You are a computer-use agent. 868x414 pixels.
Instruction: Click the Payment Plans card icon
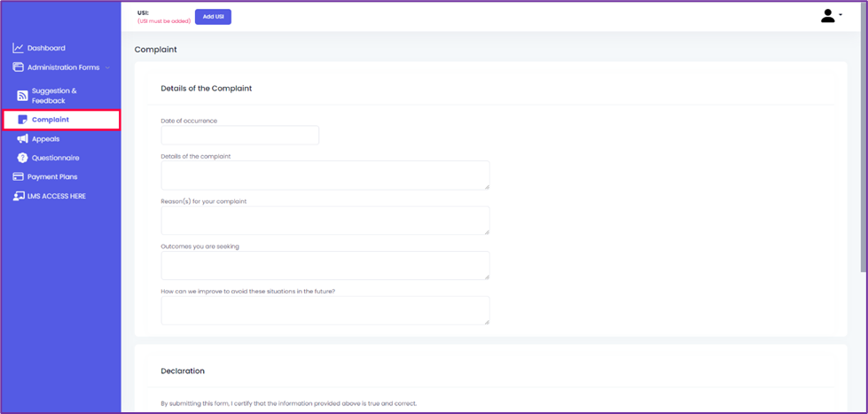tap(18, 177)
